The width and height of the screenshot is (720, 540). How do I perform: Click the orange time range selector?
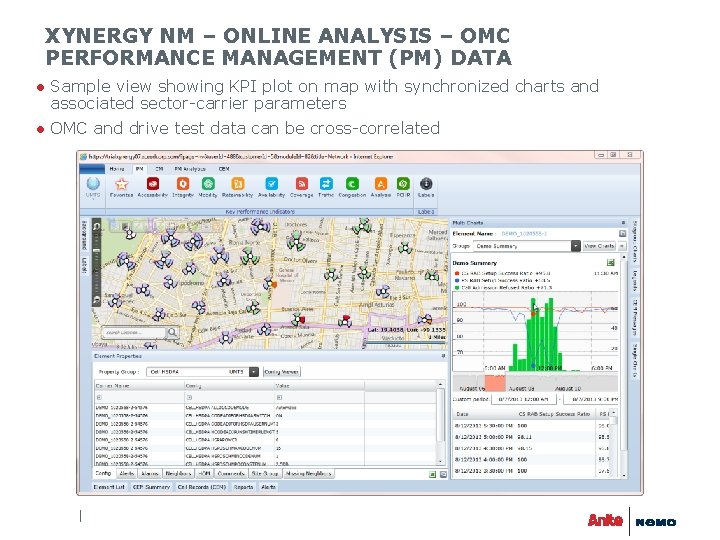(495, 383)
